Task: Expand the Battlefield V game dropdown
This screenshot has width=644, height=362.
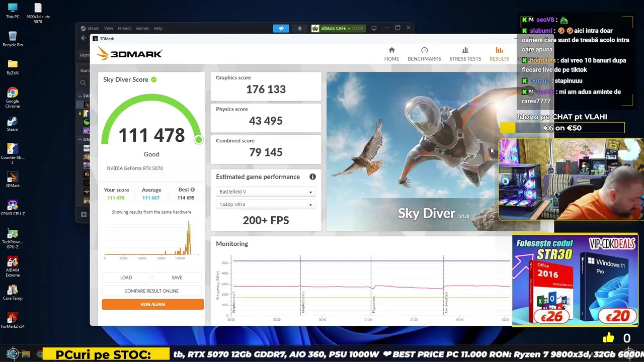Action: (266, 192)
